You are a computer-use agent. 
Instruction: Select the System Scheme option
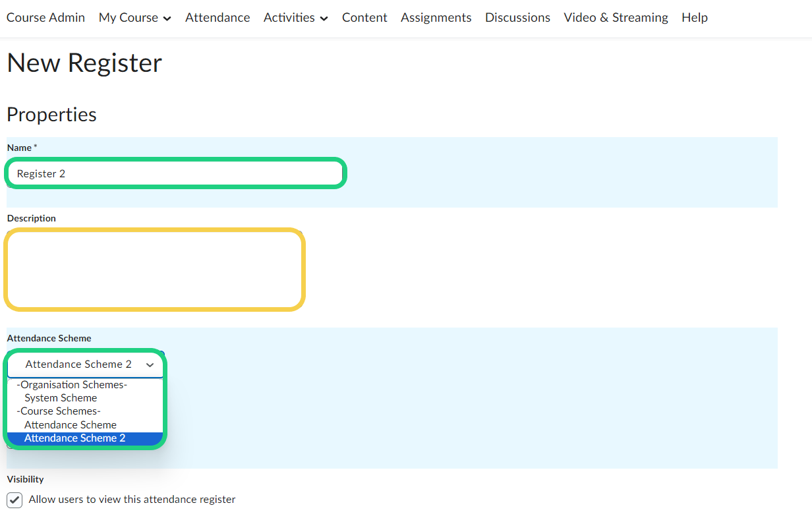pos(61,398)
